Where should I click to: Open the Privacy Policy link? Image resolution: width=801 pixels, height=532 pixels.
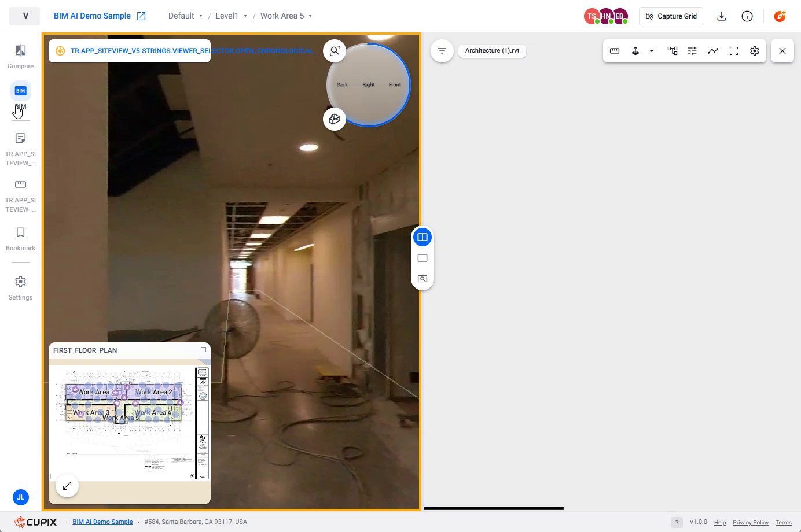pyautogui.click(x=751, y=522)
